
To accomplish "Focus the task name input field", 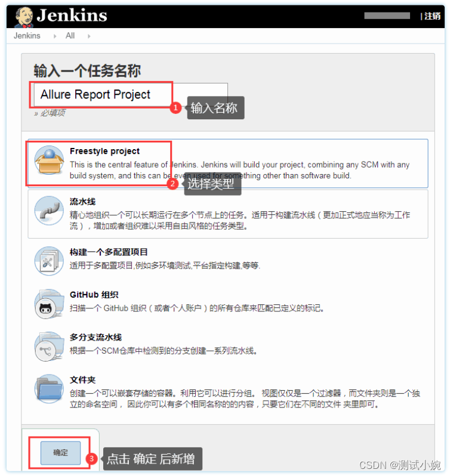I will (131, 94).
